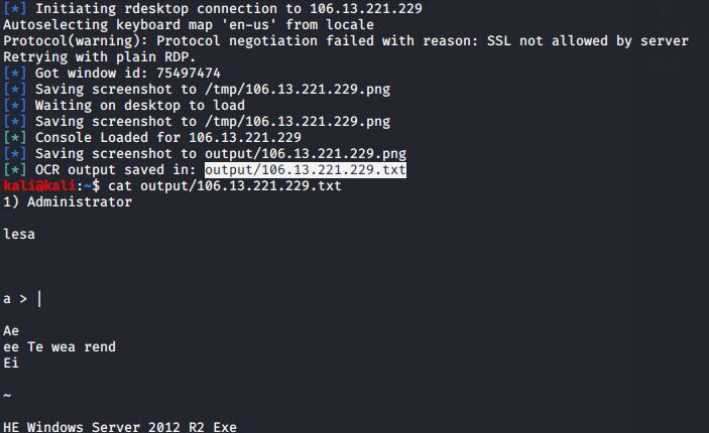
Task: Click the window id number 75497474
Action: pyautogui.click(x=189, y=73)
